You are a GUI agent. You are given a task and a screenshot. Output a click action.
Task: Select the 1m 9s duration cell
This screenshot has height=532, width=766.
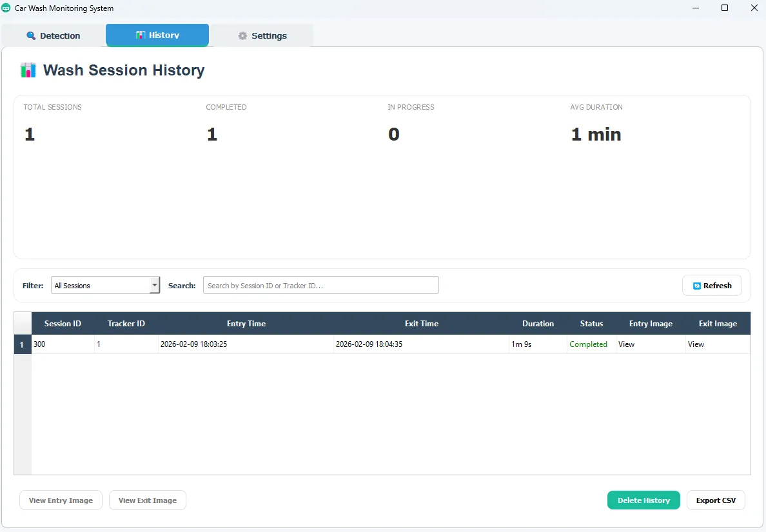(538, 344)
